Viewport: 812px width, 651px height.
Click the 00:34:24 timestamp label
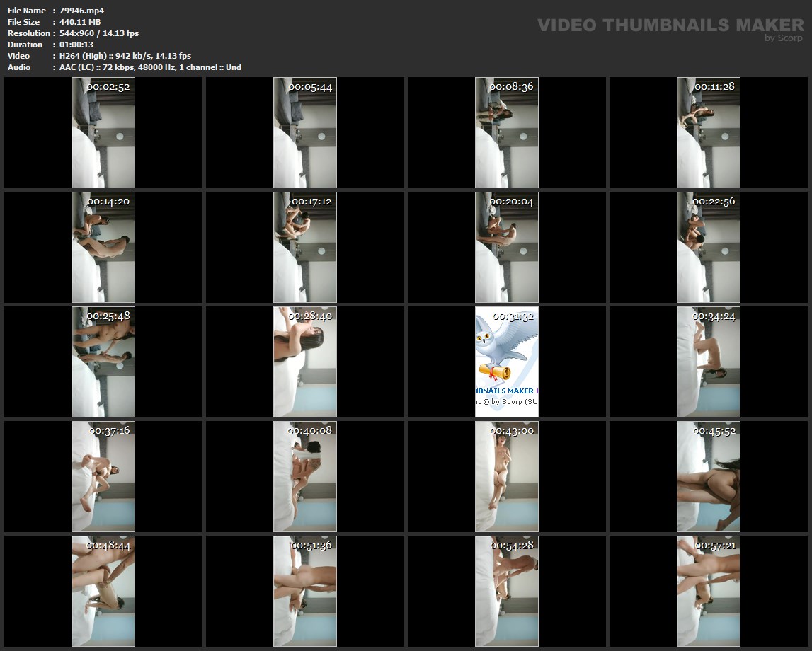[x=714, y=316]
